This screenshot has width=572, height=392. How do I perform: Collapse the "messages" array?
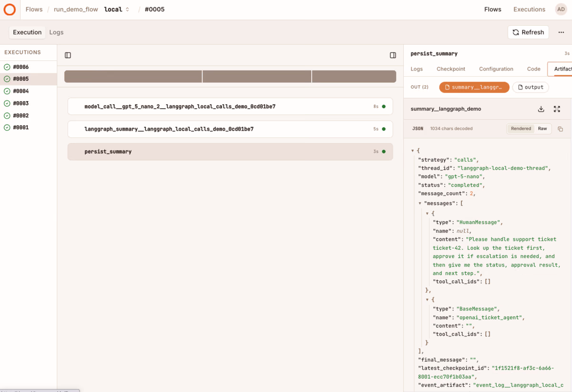(420, 203)
